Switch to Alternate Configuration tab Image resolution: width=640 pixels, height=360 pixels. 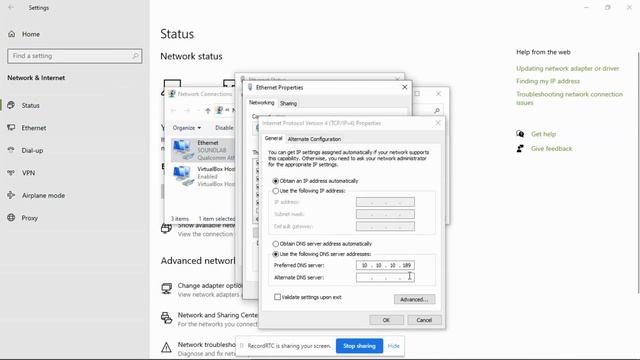[x=314, y=139]
